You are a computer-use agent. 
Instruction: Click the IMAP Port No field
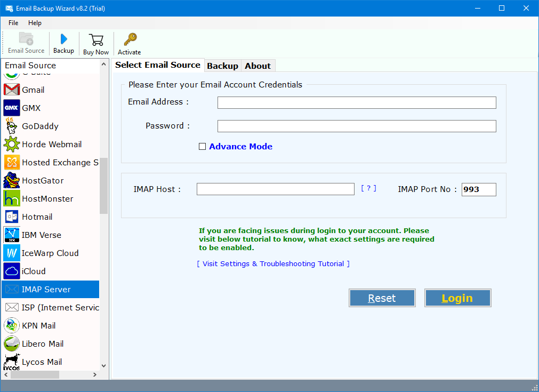click(x=479, y=189)
